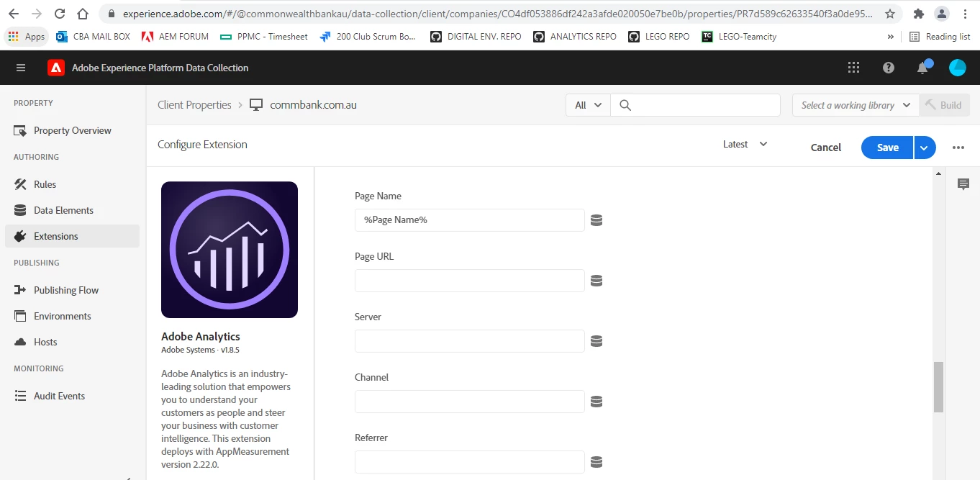Open the Select a working library dropdown
This screenshot has width=980, height=480.
(x=856, y=105)
